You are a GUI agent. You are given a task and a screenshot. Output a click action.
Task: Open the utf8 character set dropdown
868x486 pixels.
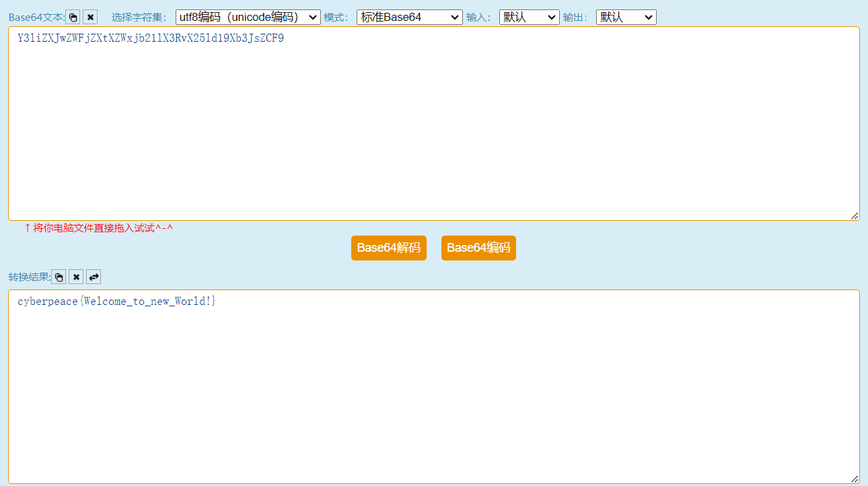click(248, 17)
